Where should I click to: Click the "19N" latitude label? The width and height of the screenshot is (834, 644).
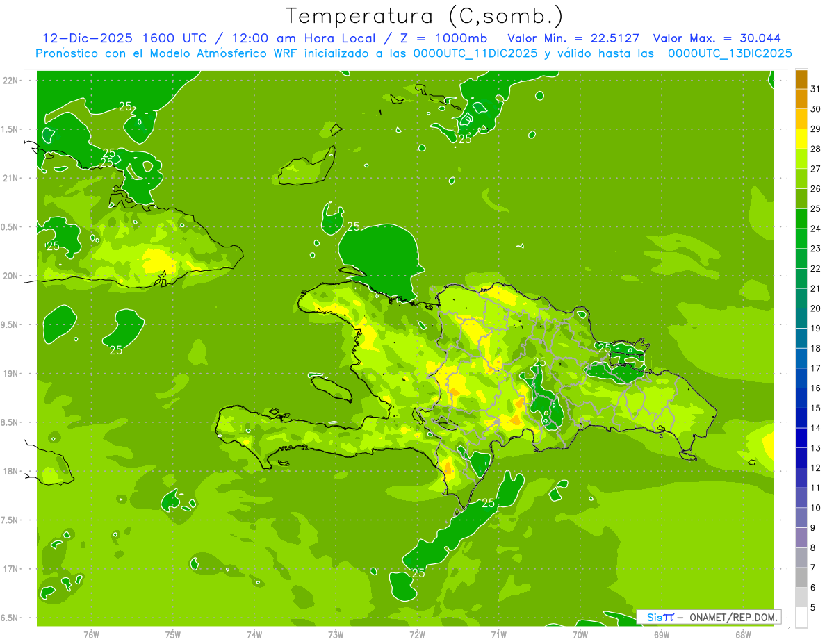pos(11,373)
